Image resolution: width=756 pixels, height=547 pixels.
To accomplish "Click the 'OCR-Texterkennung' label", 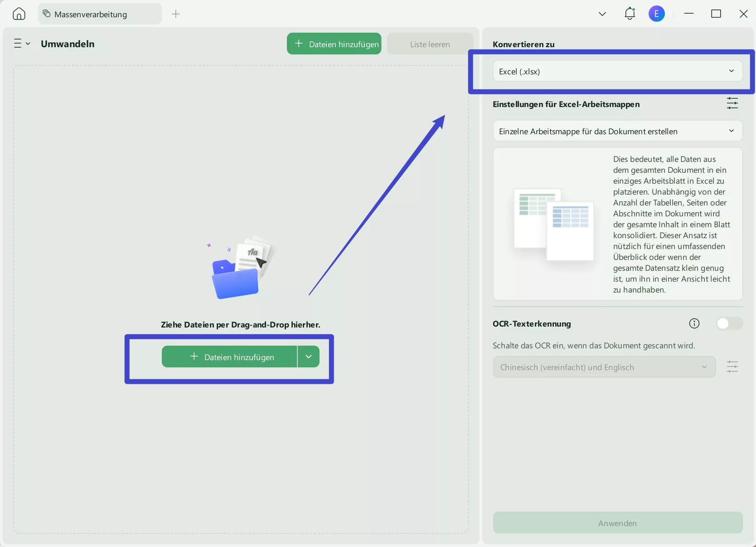I will pyautogui.click(x=532, y=324).
